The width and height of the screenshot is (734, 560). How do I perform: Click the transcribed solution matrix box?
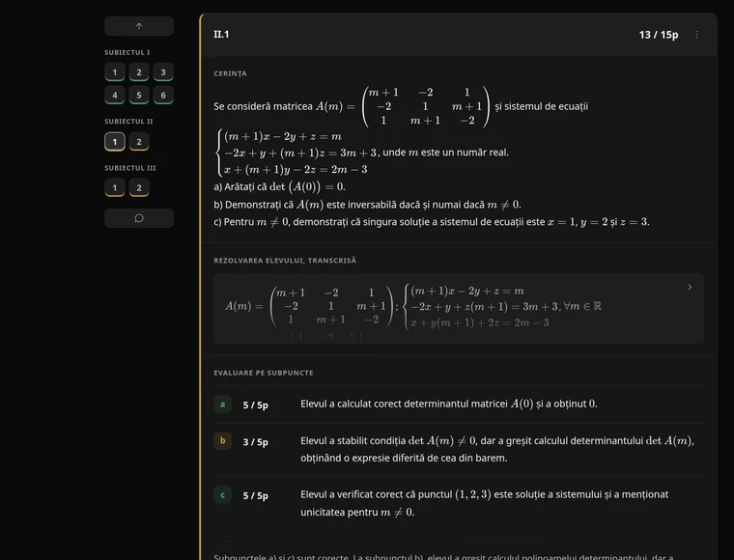click(459, 308)
